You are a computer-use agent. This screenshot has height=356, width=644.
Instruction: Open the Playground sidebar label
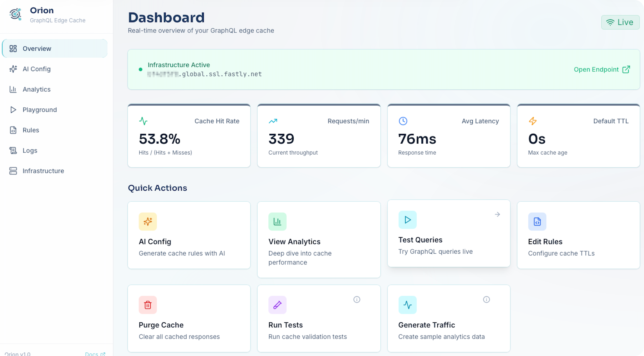point(40,110)
